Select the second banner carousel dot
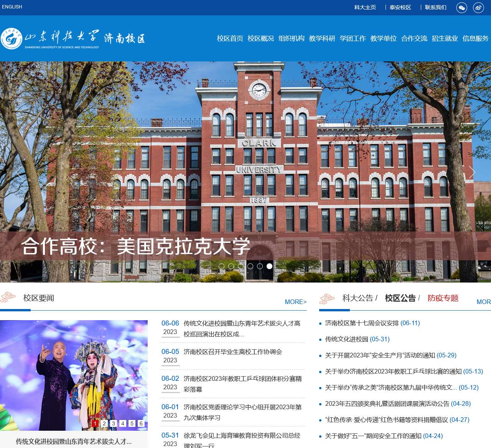This screenshot has width=491, height=448. (231, 266)
